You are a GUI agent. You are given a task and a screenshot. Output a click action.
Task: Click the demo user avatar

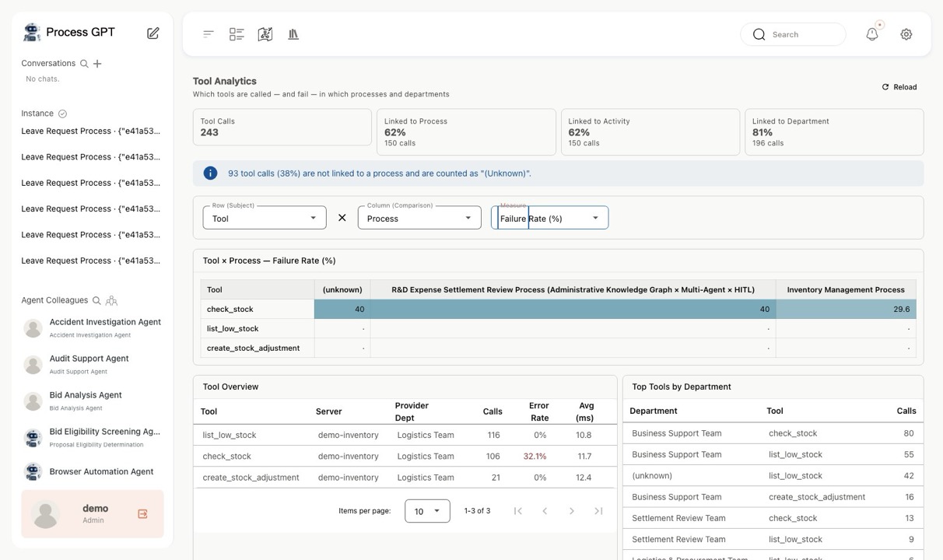[46, 514]
